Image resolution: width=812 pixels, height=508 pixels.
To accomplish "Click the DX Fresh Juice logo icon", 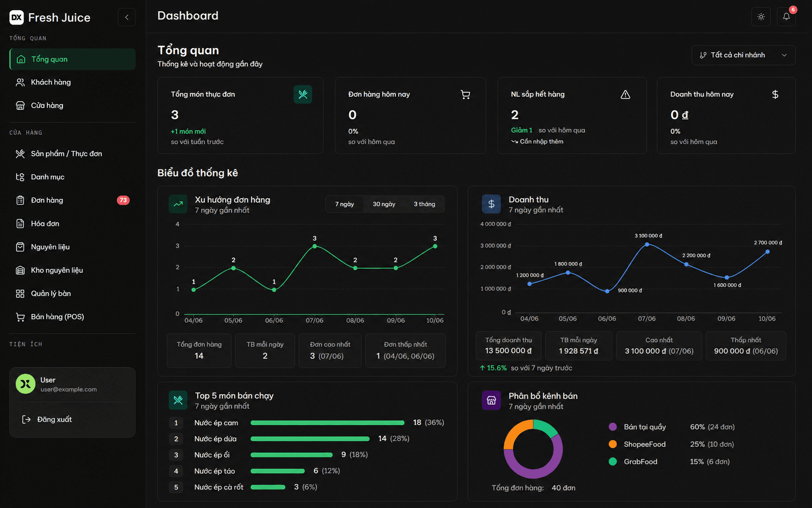I will (x=16, y=17).
